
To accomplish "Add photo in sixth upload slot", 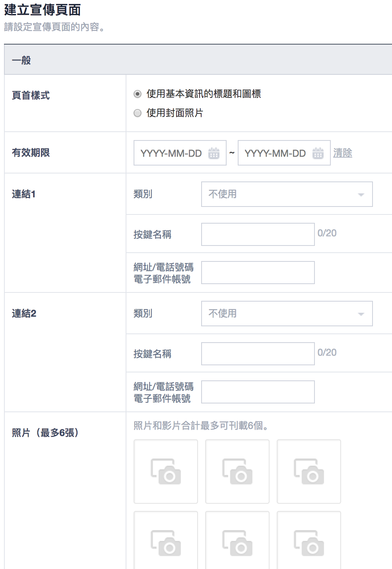I will pos(309,540).
